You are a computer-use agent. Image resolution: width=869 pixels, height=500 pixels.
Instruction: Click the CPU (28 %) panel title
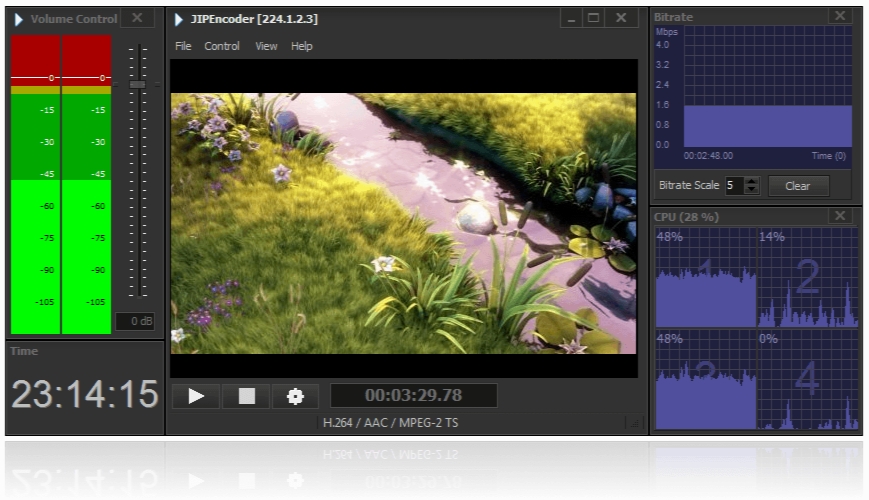pos(686,217)
